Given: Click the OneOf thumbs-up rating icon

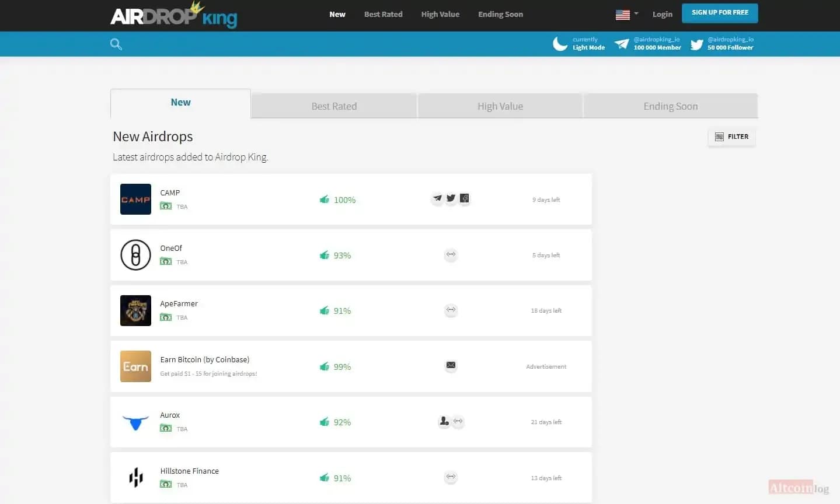Looking at the screenshot, I should click(325, 255).
